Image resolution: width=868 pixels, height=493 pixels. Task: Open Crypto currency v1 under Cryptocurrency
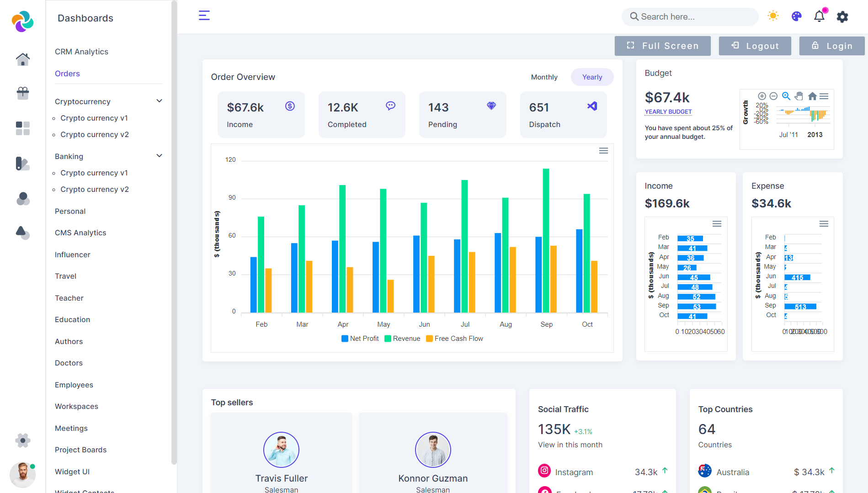[x=94, y=118]
